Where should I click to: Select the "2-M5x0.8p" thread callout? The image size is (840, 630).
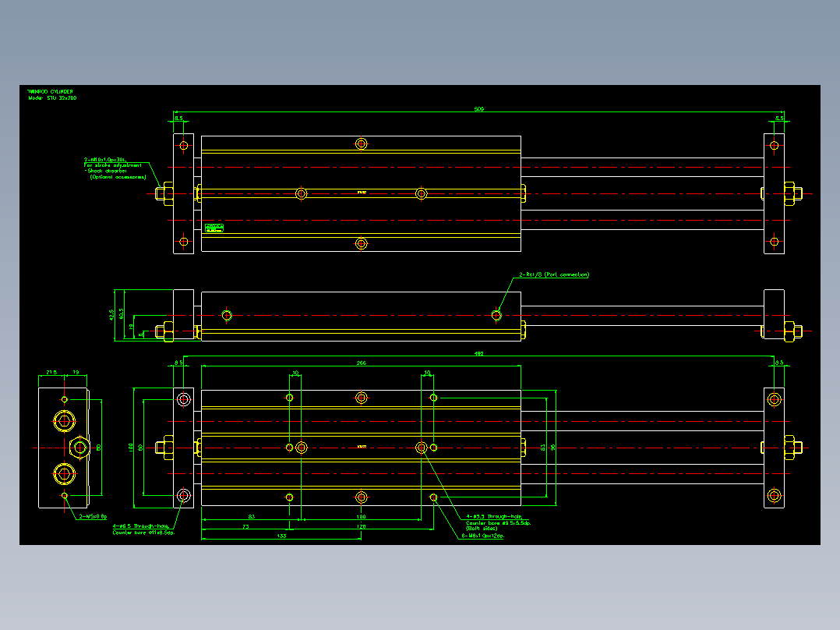coord(93,517)
